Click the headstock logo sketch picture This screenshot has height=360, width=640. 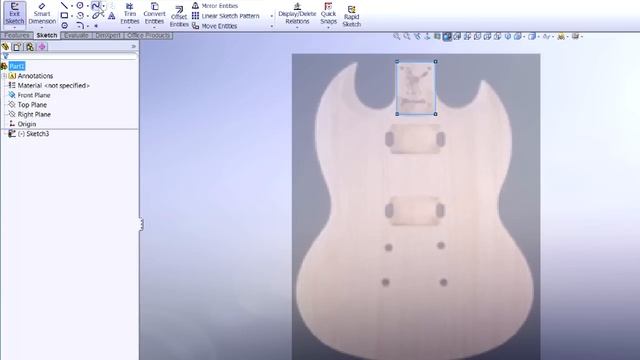pos(416,88)
